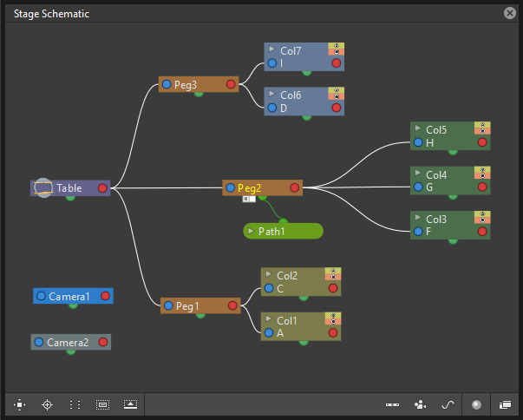
Task: Click the blue input port on Camera1
Action: coord(41,296)
